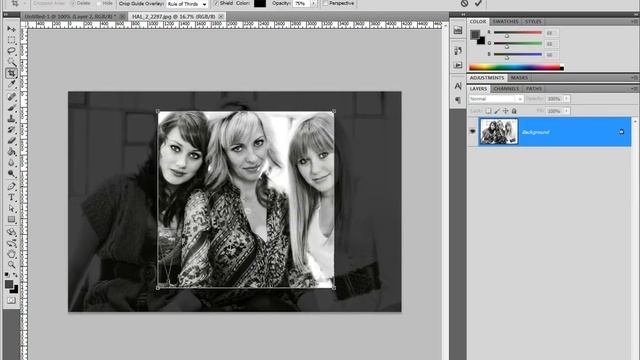Switch to the Swatches tab
Viewport: 640px width, 360px height.
[x=505, y=21]
